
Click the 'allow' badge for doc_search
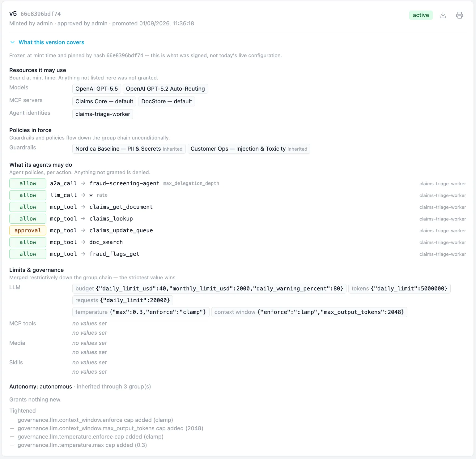coord(28,242)
